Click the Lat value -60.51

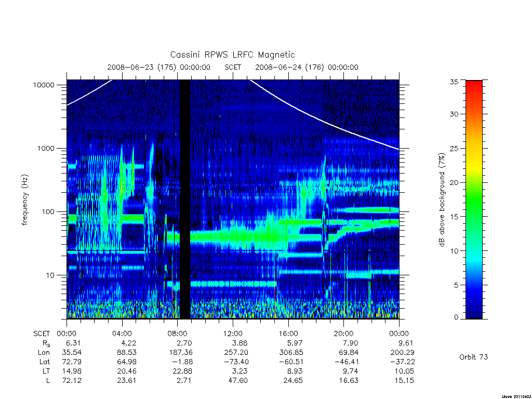(291, 362)
